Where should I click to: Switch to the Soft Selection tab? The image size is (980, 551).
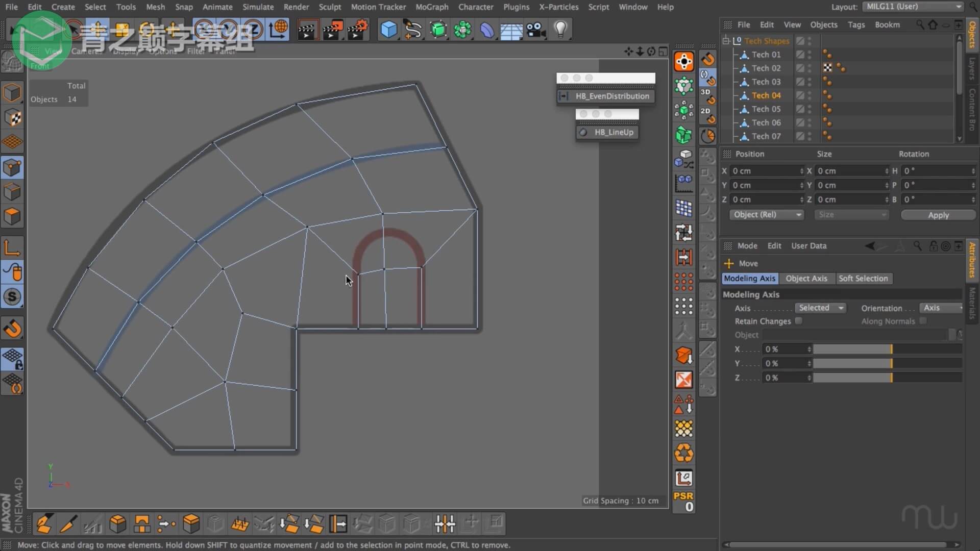click(x=863, y=279)
